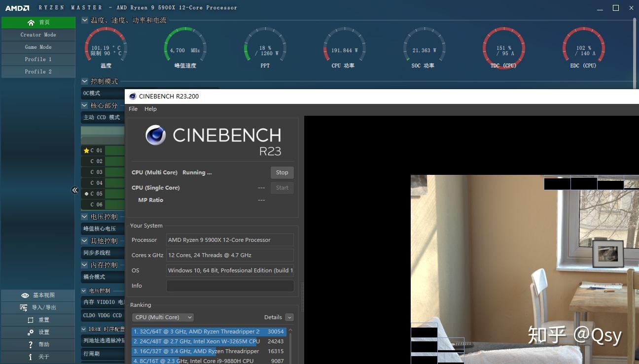Screen dimensions: 639x364
Task: Select Profile 1 in the sidebar
Action: click(38, 59)
